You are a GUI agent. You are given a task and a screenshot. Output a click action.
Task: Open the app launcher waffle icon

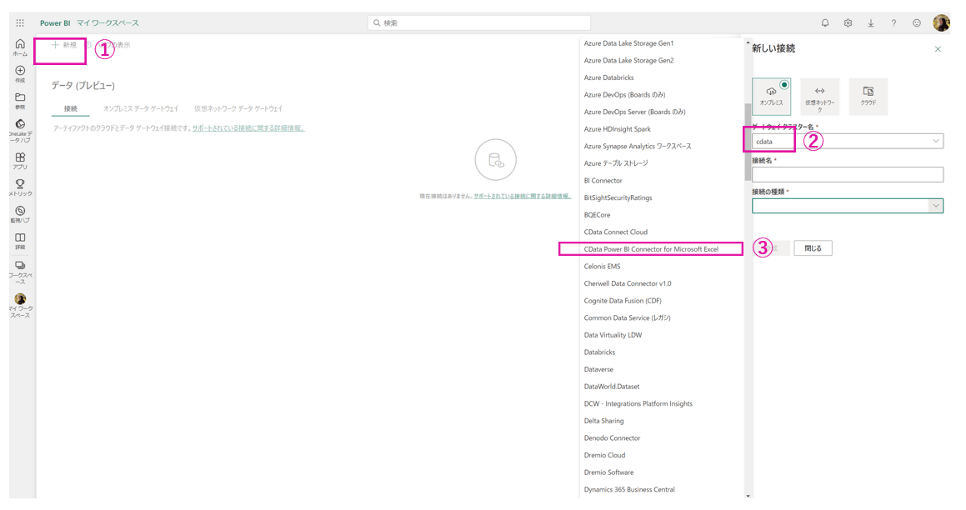(20, 23)
